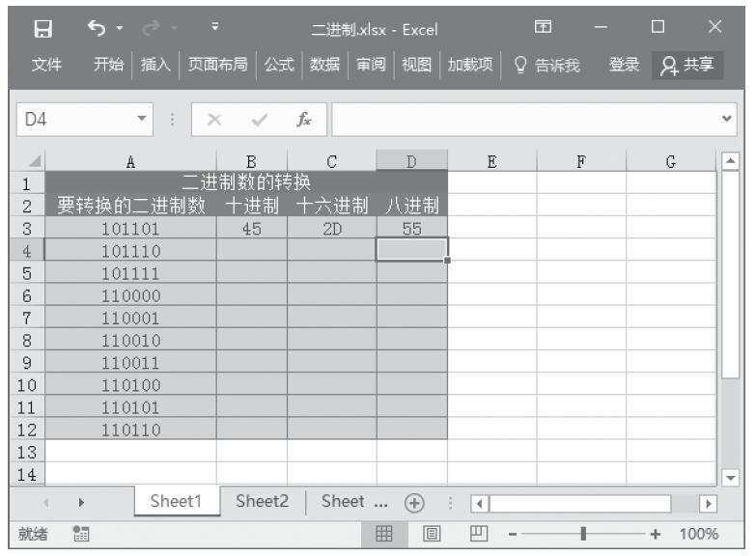
Task: Click the zoom in plus icon
Action: tap(658, 534)
